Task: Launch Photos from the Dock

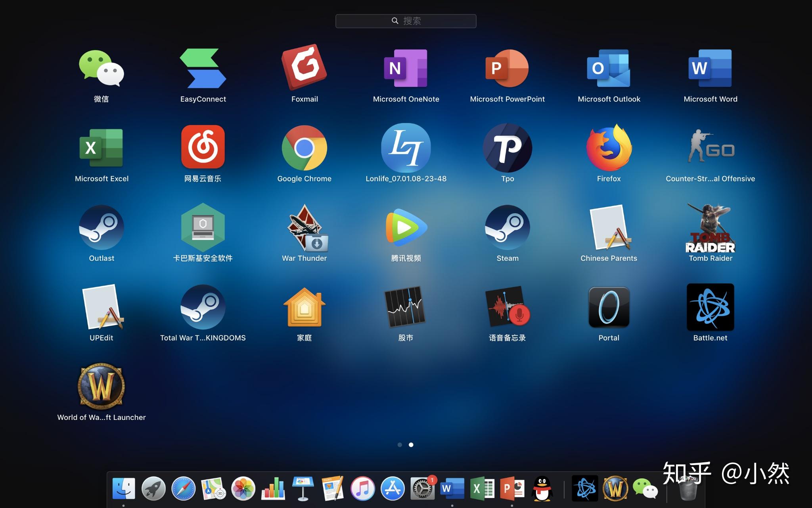Action: [243, 489]
